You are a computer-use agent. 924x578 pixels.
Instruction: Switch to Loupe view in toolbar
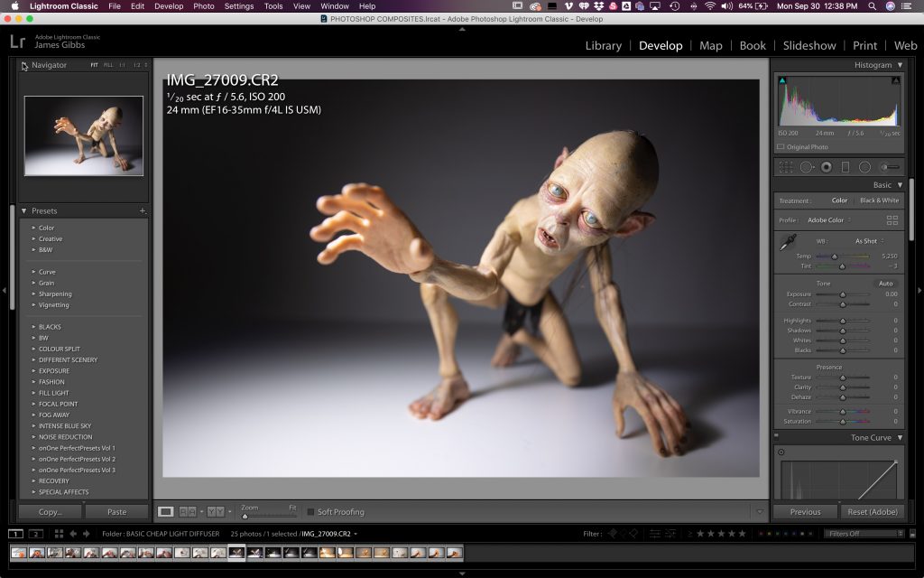coord(166,511)
